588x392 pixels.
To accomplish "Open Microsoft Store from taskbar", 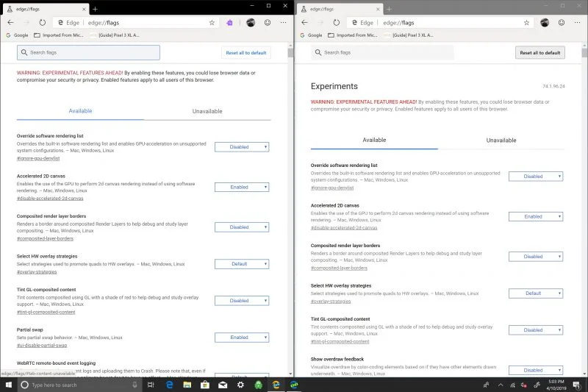I will click(x=205, y=385).
